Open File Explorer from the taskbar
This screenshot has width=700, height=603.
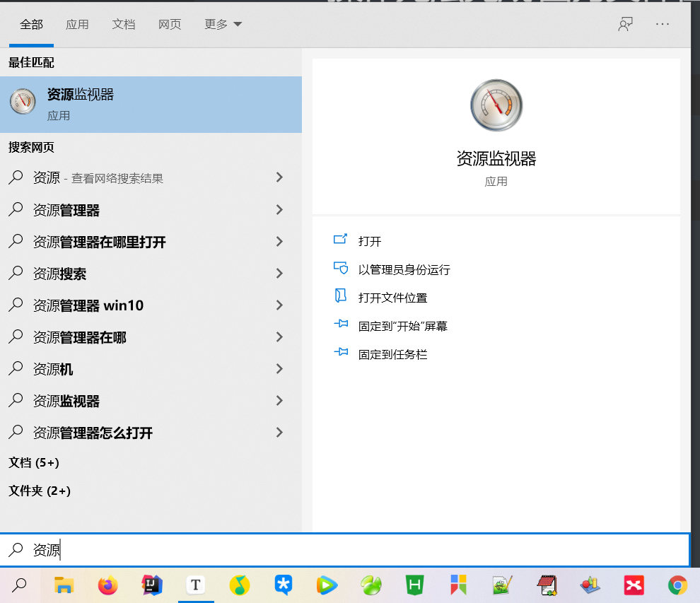(64, 585)
